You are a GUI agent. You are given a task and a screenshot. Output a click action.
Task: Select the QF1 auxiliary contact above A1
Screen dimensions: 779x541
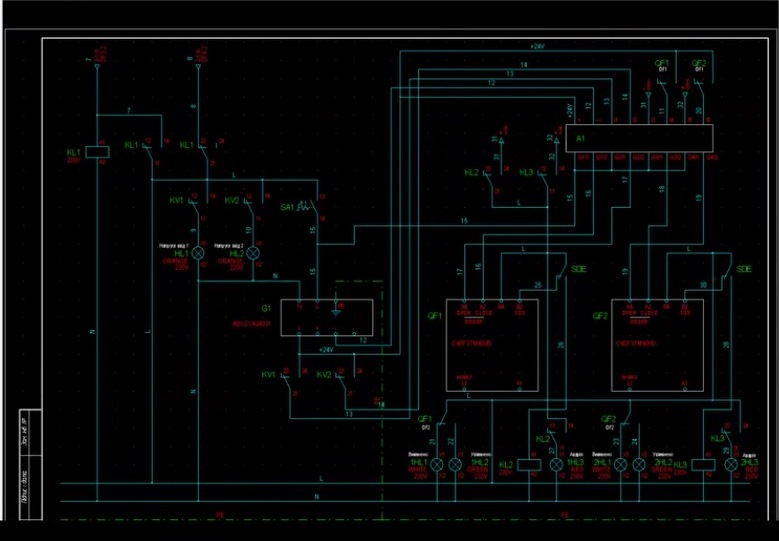pyautogui.click(x=664, y=87)
